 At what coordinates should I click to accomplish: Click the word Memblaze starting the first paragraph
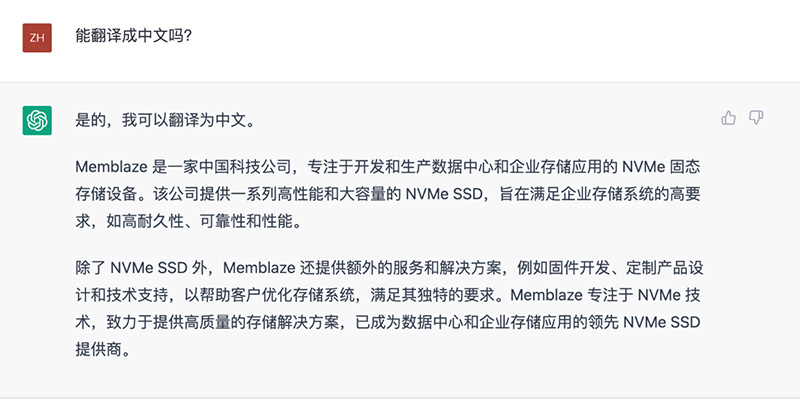pos(111,166)
